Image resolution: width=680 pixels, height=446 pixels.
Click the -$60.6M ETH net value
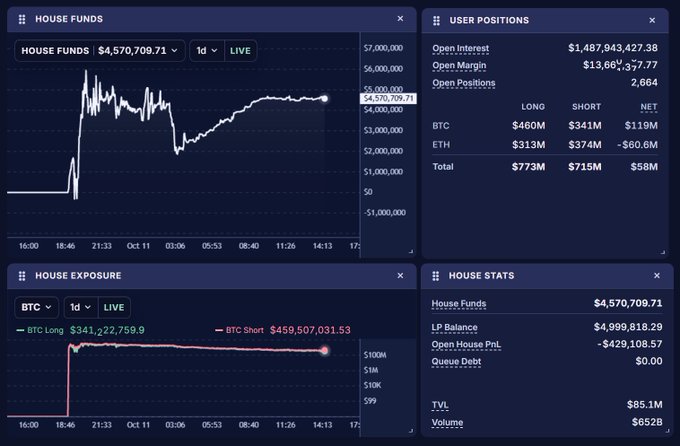pyautogui.click(x=637, y=145)
